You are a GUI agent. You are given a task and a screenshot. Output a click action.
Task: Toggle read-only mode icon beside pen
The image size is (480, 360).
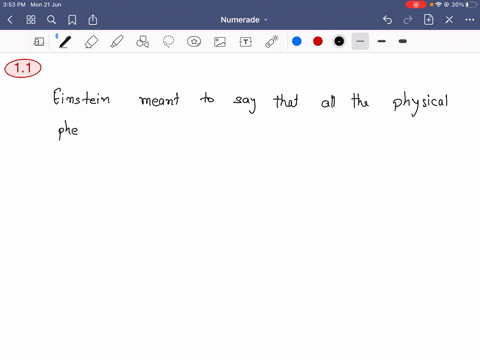point(39,42)
